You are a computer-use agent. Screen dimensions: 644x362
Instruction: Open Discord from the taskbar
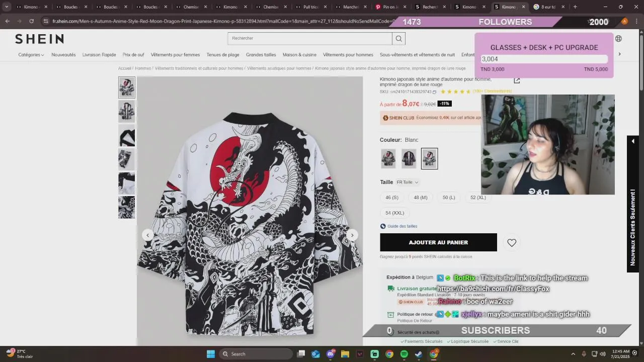coord(331,354)
